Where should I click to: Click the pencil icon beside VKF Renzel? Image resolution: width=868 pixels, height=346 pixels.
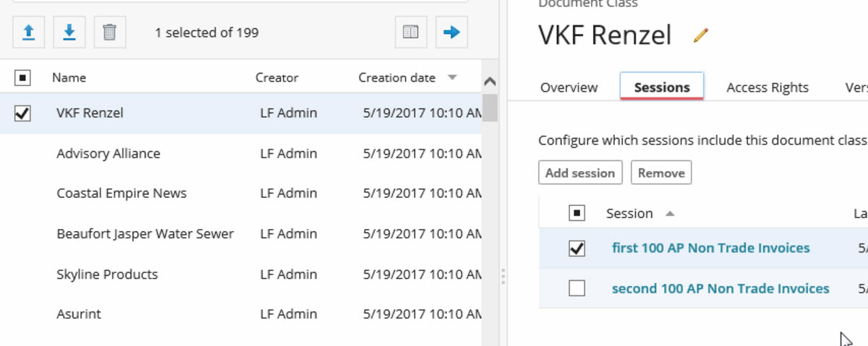point(700,35)
